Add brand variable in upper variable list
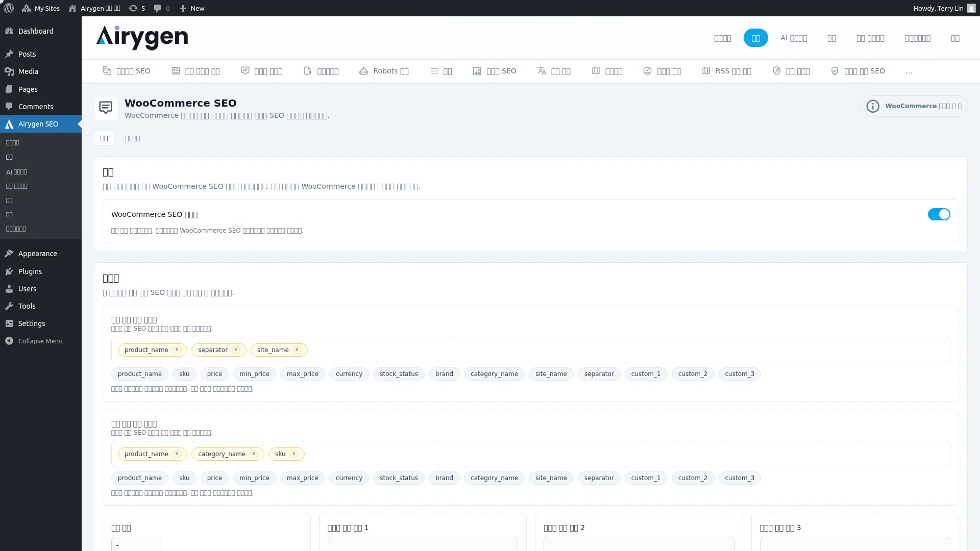This screenshot has width=980, height=551. coord(444,374)
